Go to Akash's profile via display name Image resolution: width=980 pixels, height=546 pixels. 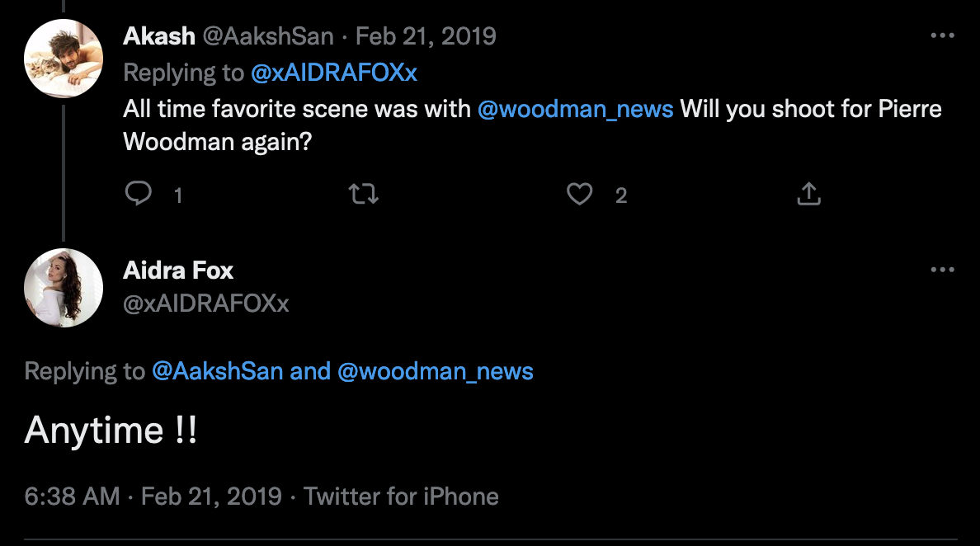159,36
